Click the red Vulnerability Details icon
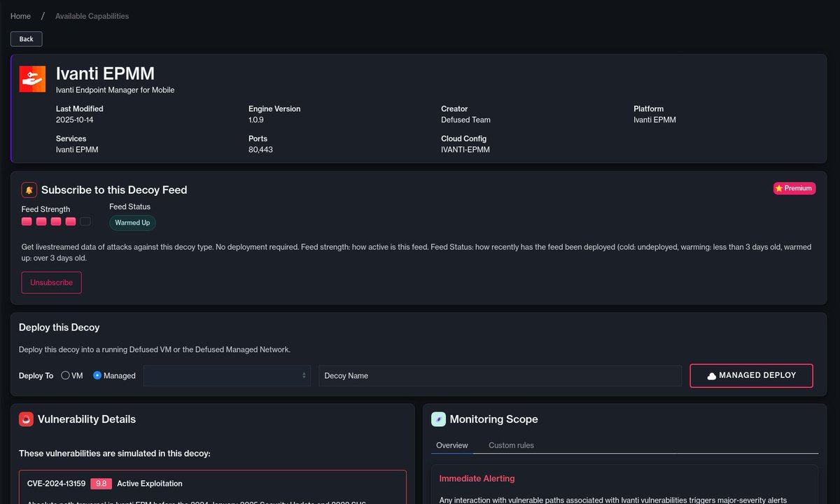Image resolution: width=840 pixels, height=504 pixels. point(26,419)
